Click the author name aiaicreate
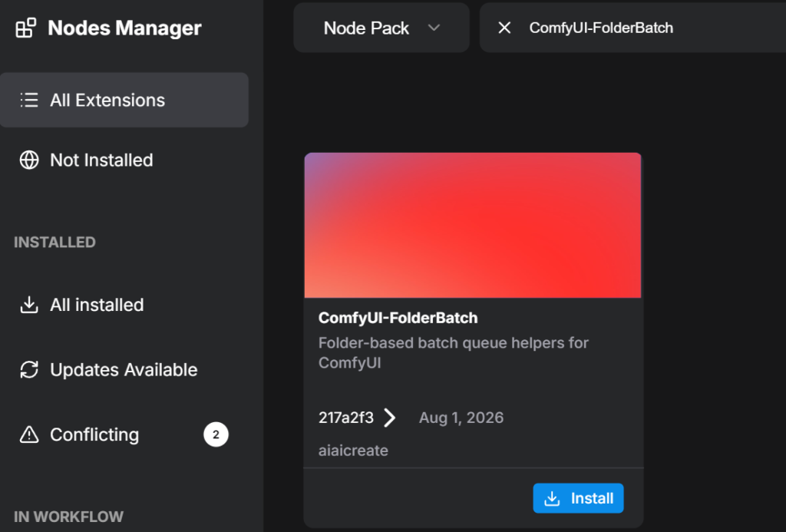Screen dimensions: 786x532 coord(353,451)
